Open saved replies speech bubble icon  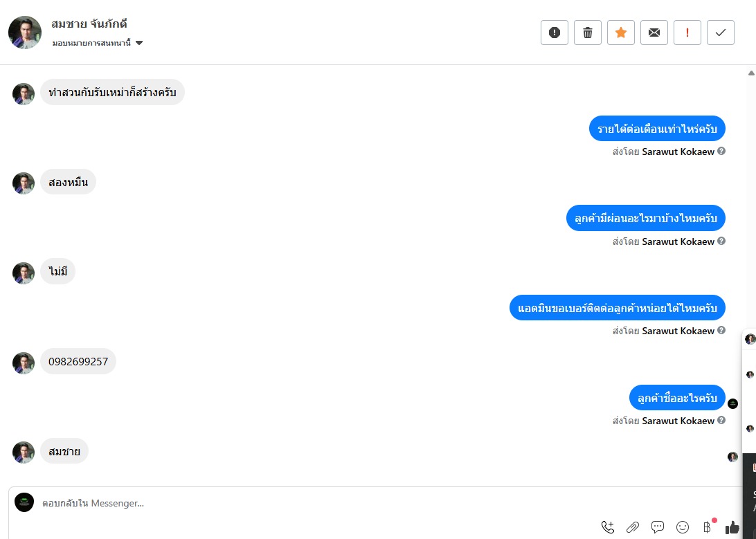(x=658, y=527)
